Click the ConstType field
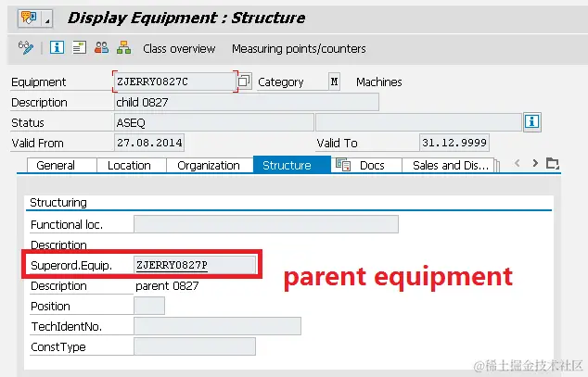This screenshot has width=588, height=377. pyautogui.click(x=195, y=346)
